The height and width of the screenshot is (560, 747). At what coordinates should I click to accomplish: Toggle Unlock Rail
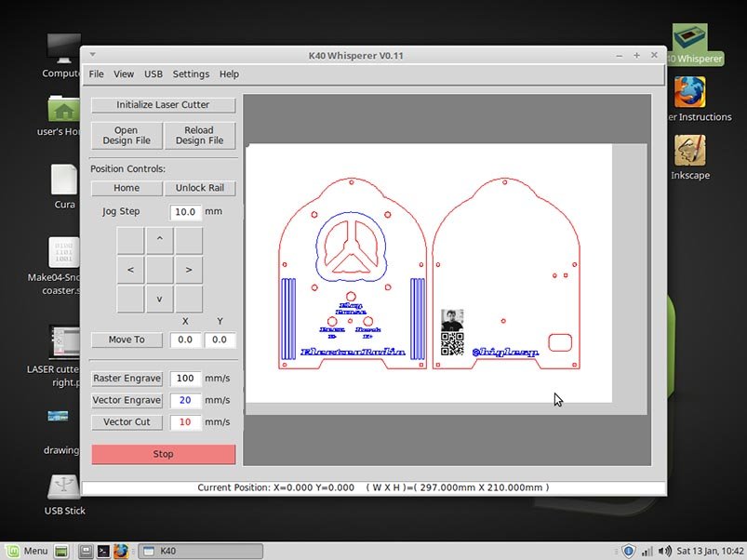point(200,188)
